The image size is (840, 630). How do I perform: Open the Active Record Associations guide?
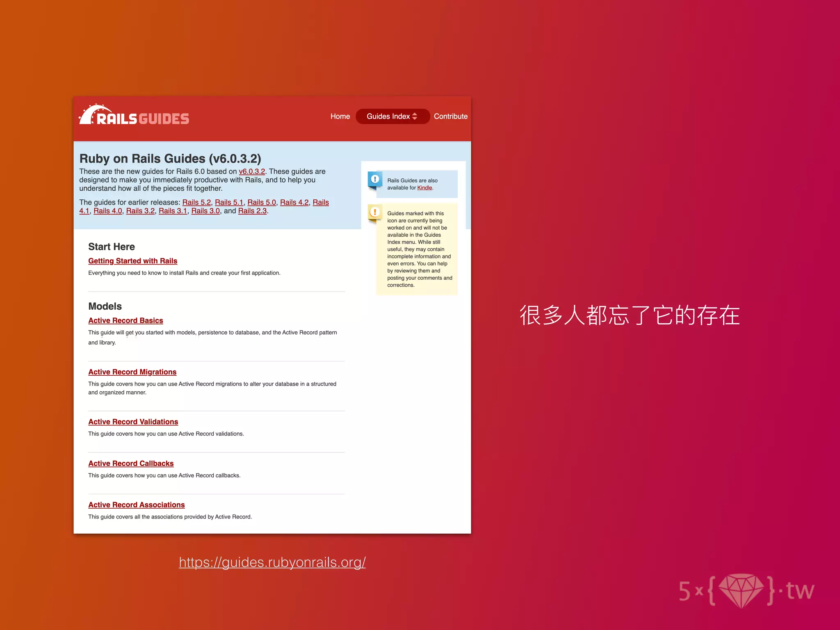click(x=136, y=505)
